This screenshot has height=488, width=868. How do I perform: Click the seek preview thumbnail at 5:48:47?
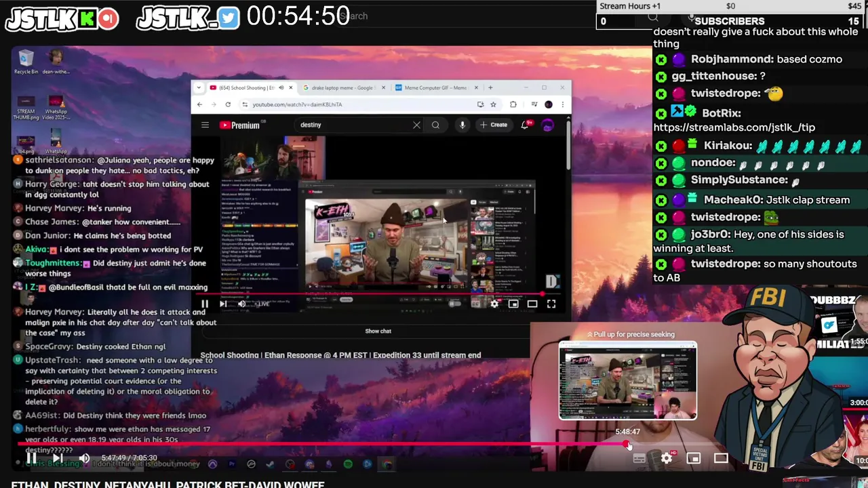627,380
